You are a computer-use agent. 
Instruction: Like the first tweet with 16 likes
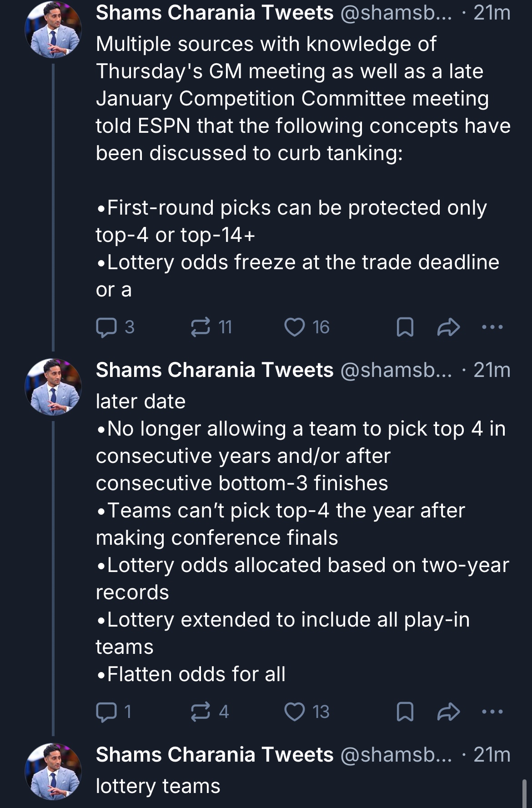pyautogui.click(x=295, y=327)
